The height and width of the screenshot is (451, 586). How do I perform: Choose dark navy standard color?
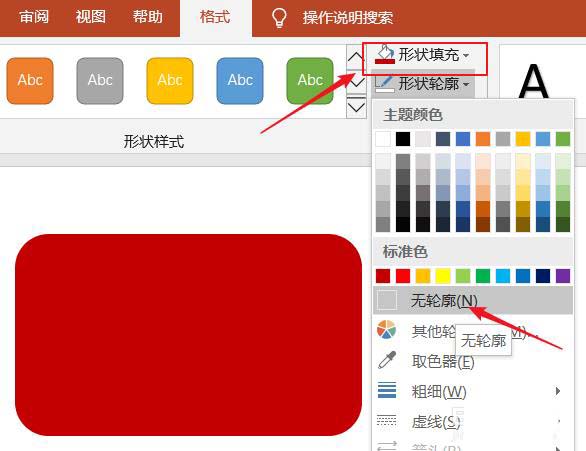click(543, 276)
